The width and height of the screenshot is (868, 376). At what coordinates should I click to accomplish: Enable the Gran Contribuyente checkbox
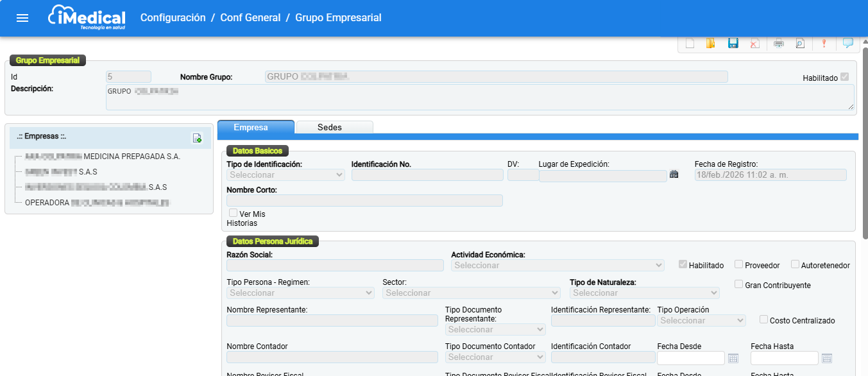click(739, 284)
